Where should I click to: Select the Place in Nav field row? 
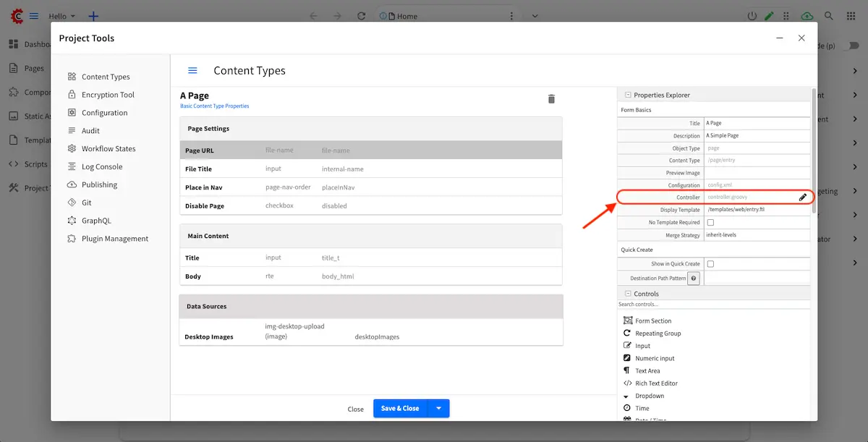pos(370,187)
